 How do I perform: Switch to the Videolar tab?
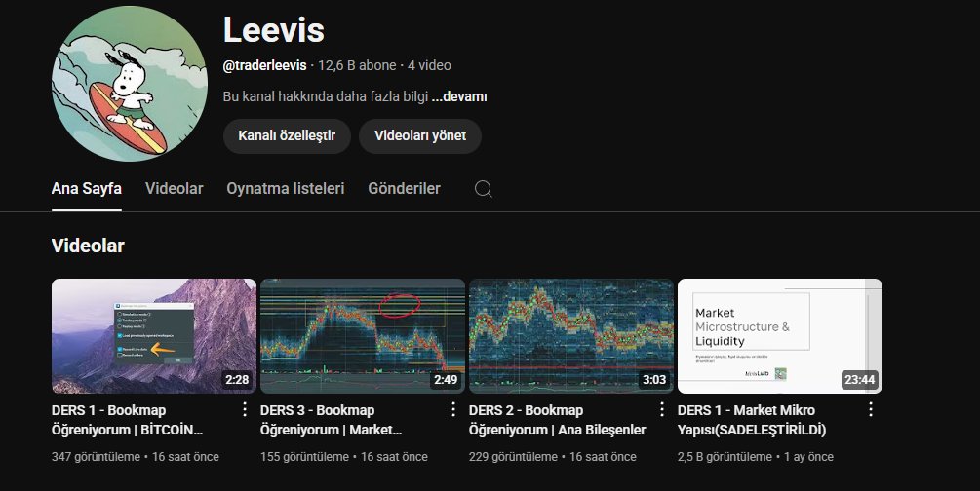tap(174, 189)
